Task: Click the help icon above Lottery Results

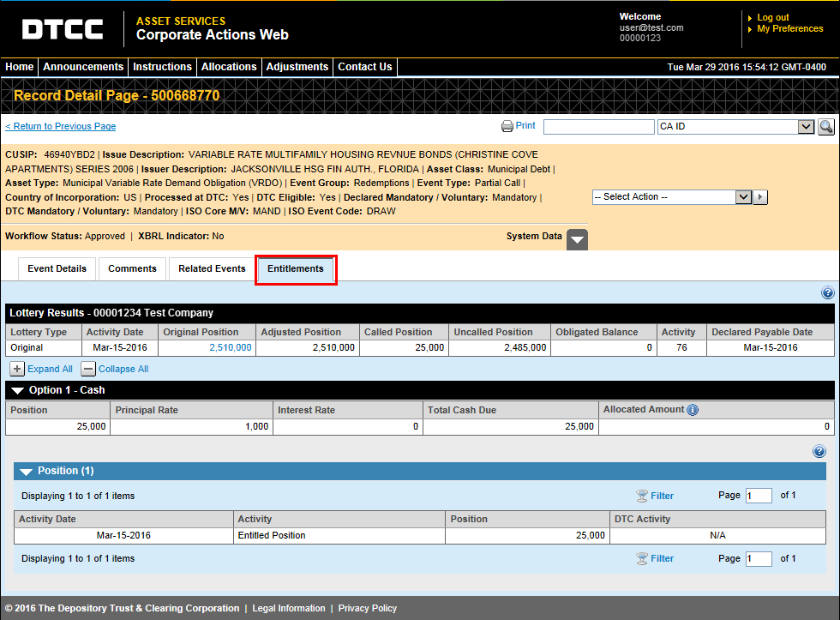Action: point(828,292)
